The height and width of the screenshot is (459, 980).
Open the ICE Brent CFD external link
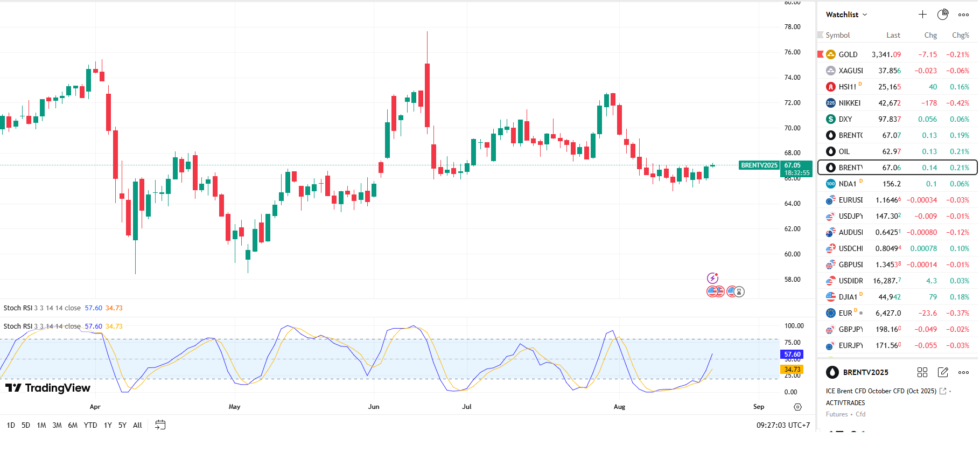(x=943, y=391)
